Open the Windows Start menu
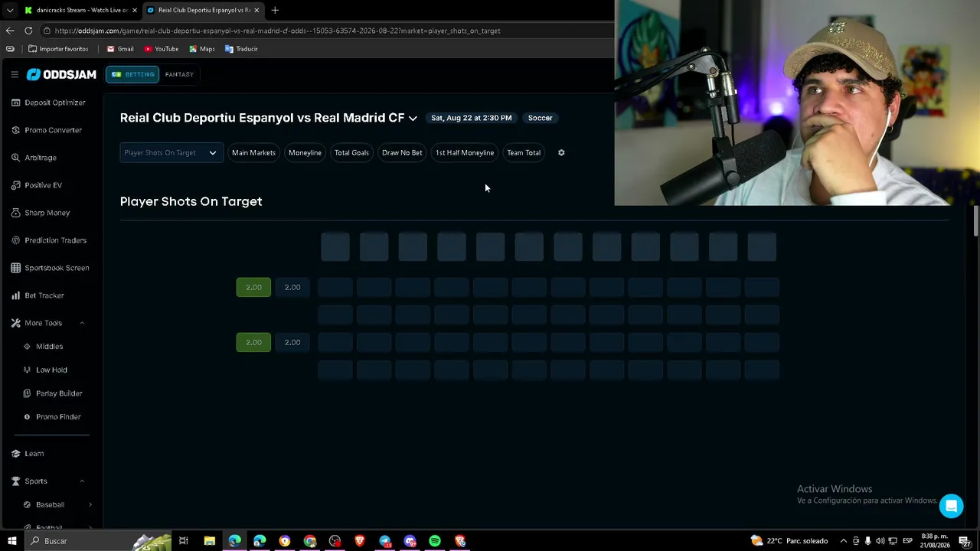The width and height of the screenshot is (980, 551). coord(11,541)
